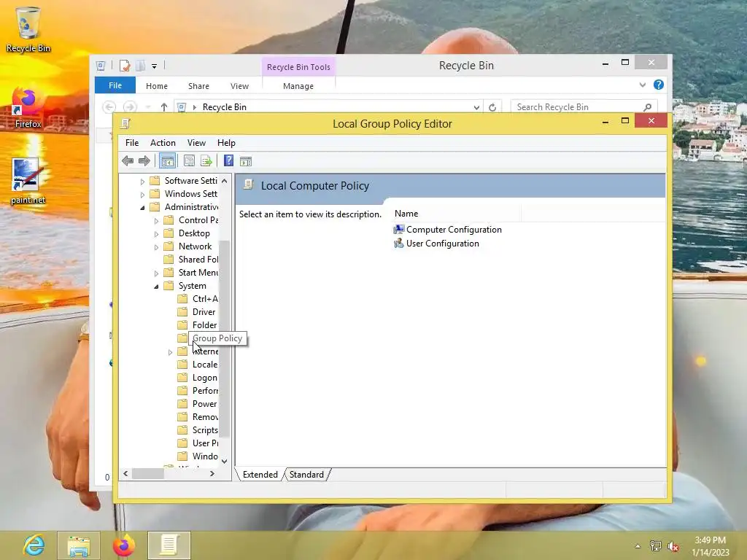Viewport: 747px width, 560px height.
Task: Switch to the Standard tab
Action: 306,475
